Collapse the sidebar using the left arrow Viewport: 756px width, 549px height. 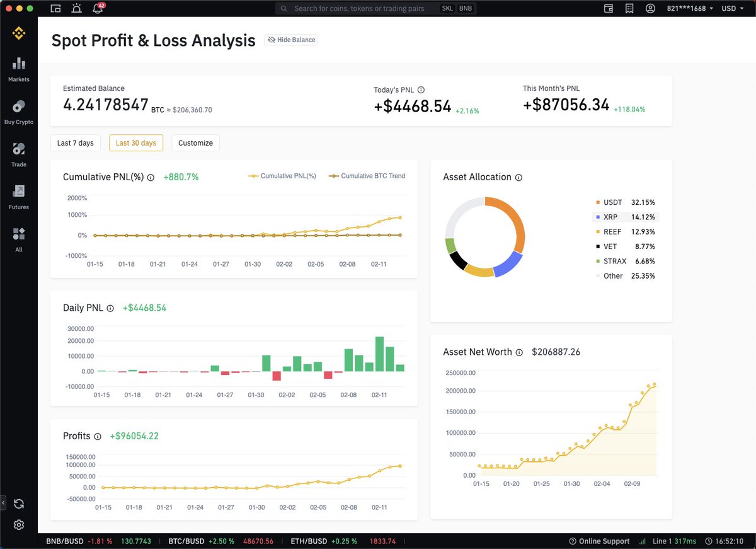(x=3, y=503)
